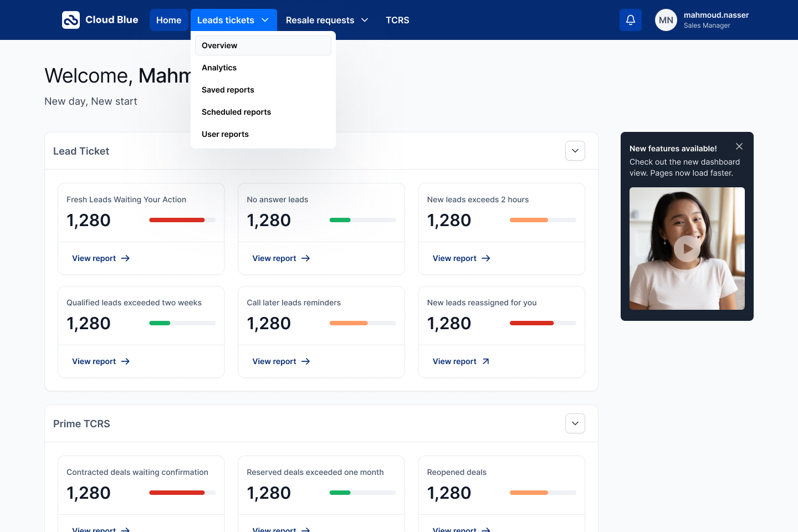Click the progress bar in Contracted deals card
798x532 pixels.
(182, 493)
